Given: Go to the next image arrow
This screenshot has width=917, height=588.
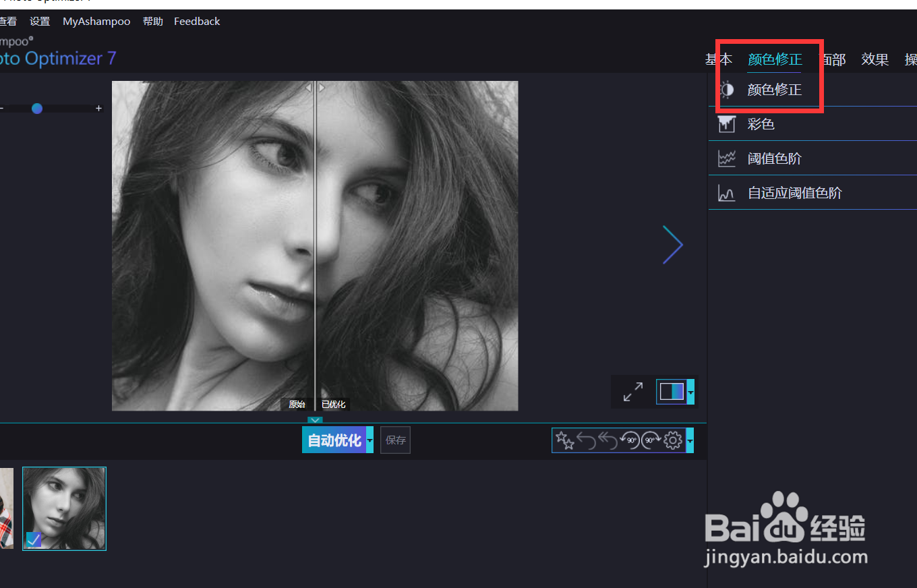Looking at the screenshot, I should (x=673, y=245).
